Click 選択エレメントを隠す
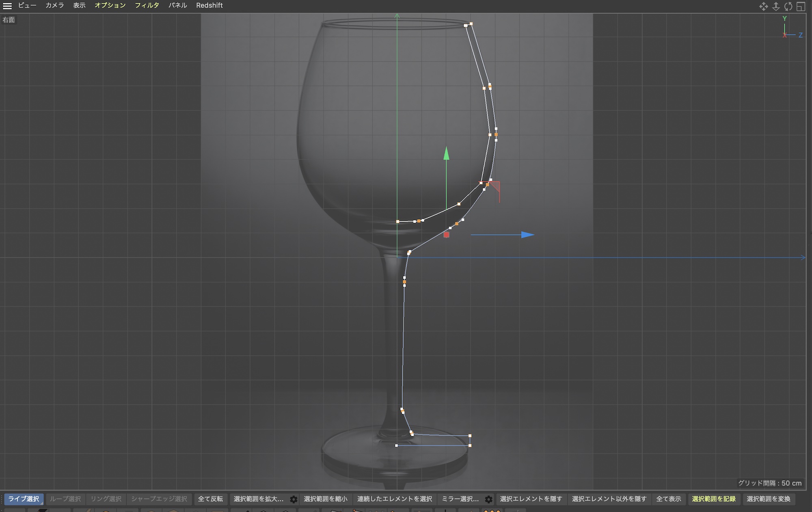The height and width of the screenshot is (512, 812). coord(531,499)
